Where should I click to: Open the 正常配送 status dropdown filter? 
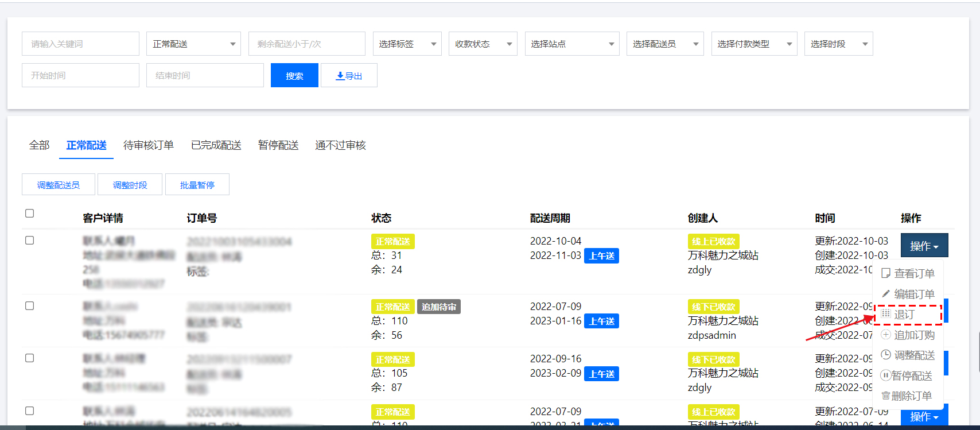point(193,44)
